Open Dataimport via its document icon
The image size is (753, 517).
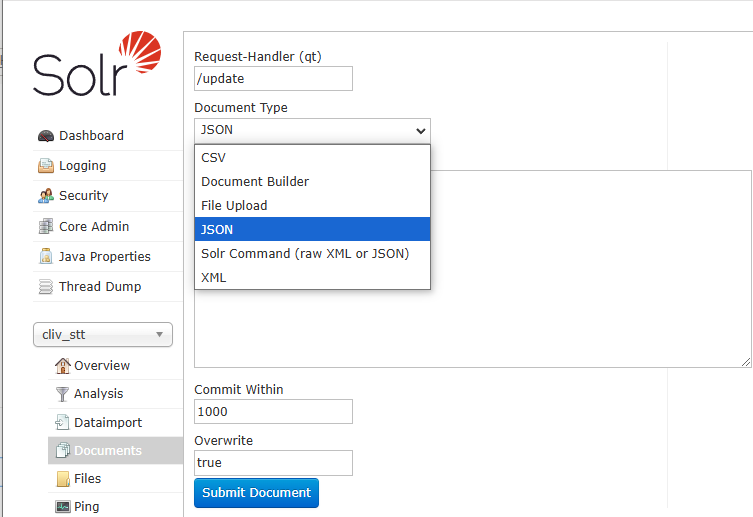[62, 422]
